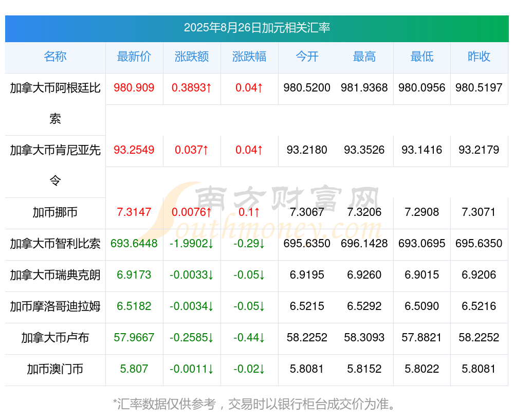
Task: Click change percent -0.44↓
Action: pyautogui.click(x=249, y=338)
